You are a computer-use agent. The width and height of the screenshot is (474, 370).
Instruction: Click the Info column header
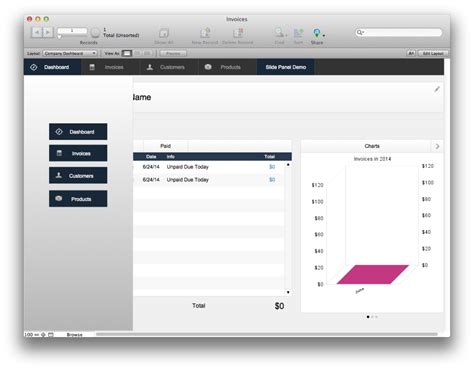tap(170, 157)
